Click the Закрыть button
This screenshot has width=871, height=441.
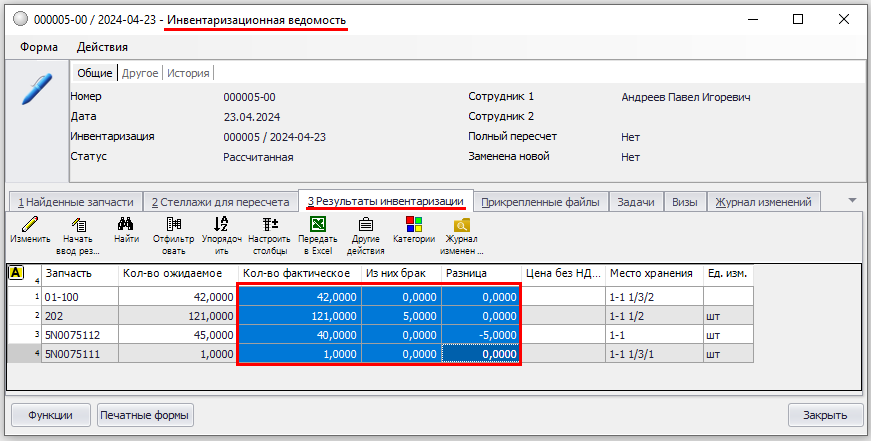(x=825, y=415)
